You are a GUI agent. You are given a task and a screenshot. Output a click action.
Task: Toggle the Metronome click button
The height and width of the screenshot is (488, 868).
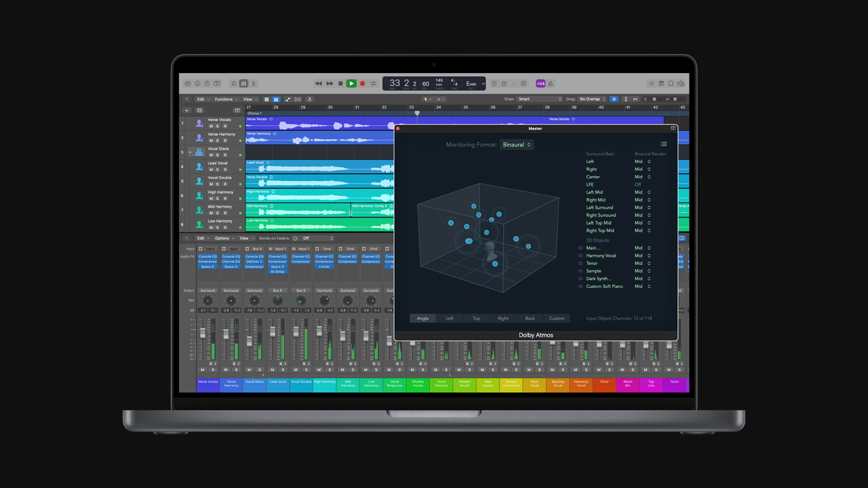click(x=551, y=83)
